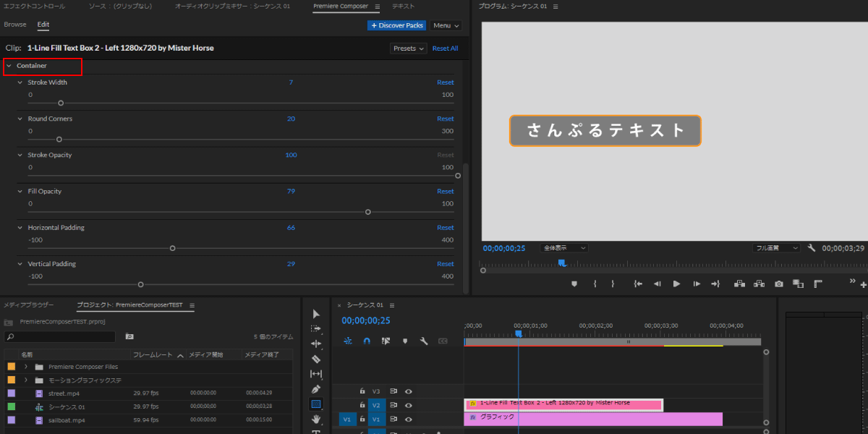Toggle V3 track output eye

pos(409,391)
